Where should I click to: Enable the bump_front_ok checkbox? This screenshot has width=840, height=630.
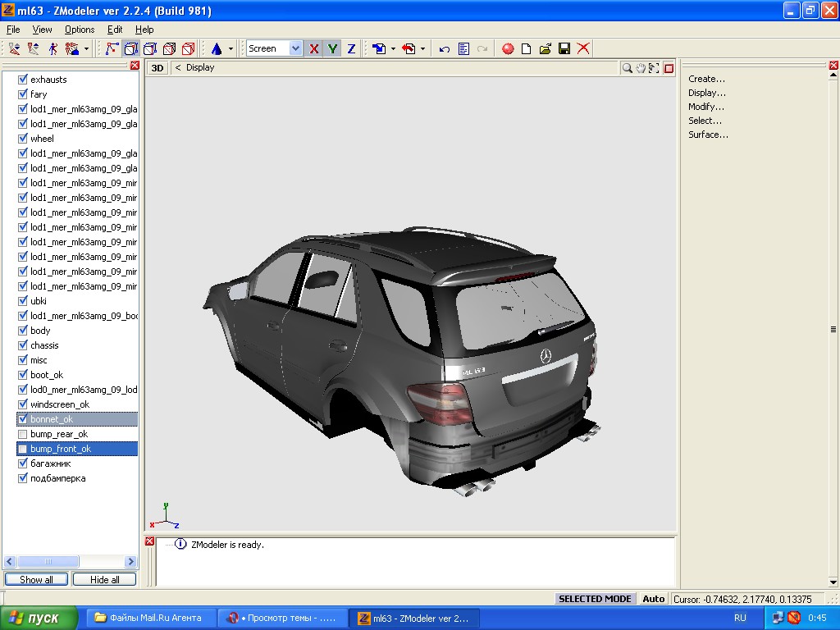click(x=22, y=449)
